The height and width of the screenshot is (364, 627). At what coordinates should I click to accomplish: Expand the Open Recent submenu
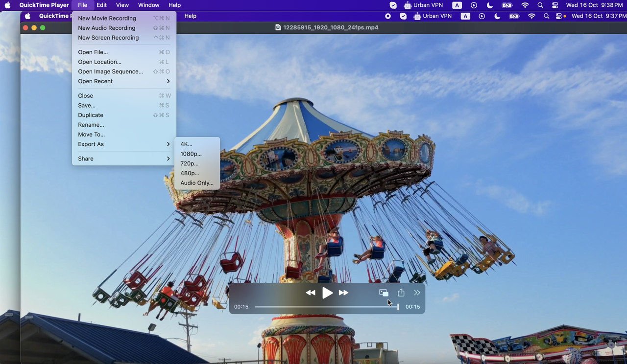click(x=124, y=81)
